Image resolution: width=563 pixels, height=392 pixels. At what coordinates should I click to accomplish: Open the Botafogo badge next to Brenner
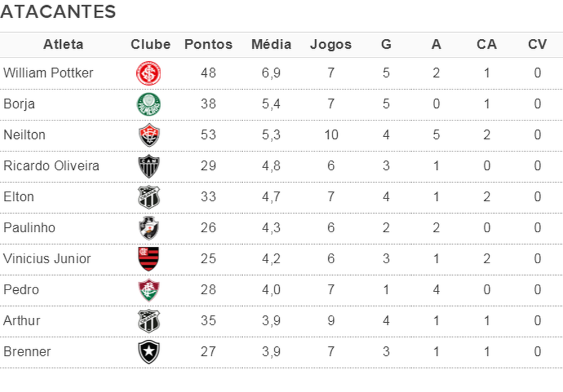click(x=149, y=352)
